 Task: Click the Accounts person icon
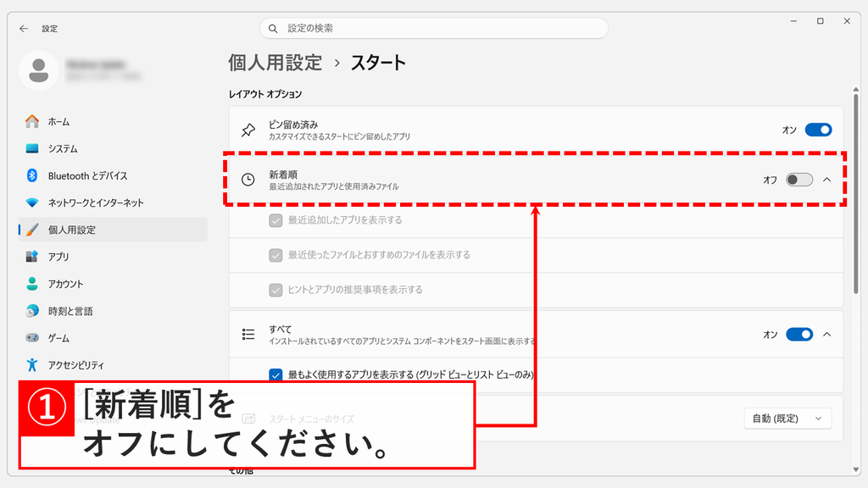pyautogui.click(x=32, y=284)
